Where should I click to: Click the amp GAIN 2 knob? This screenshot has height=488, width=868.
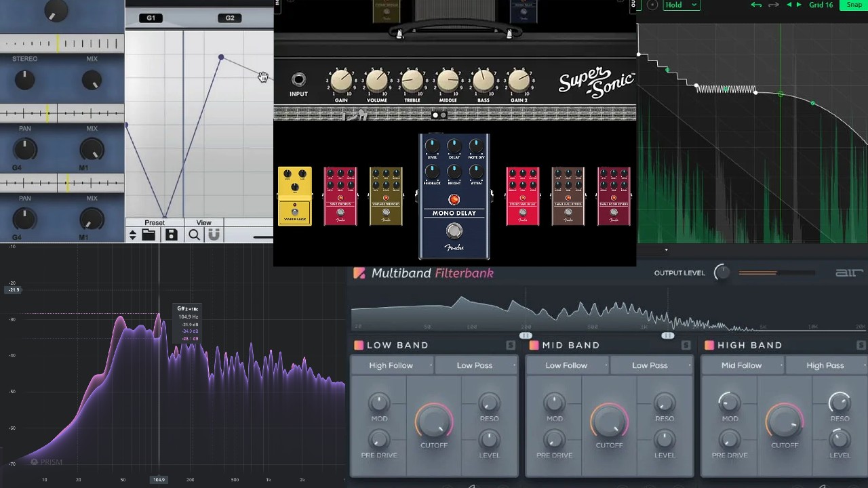519,82
